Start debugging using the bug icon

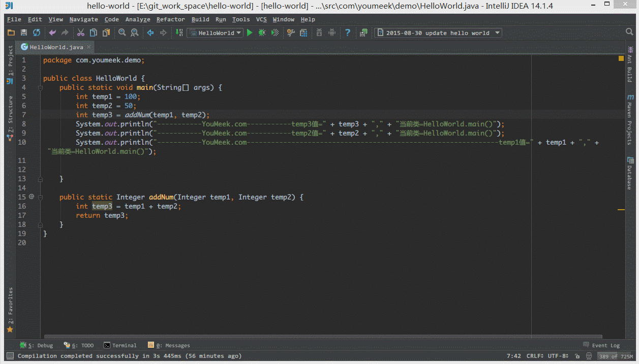[x=262, y=32]
